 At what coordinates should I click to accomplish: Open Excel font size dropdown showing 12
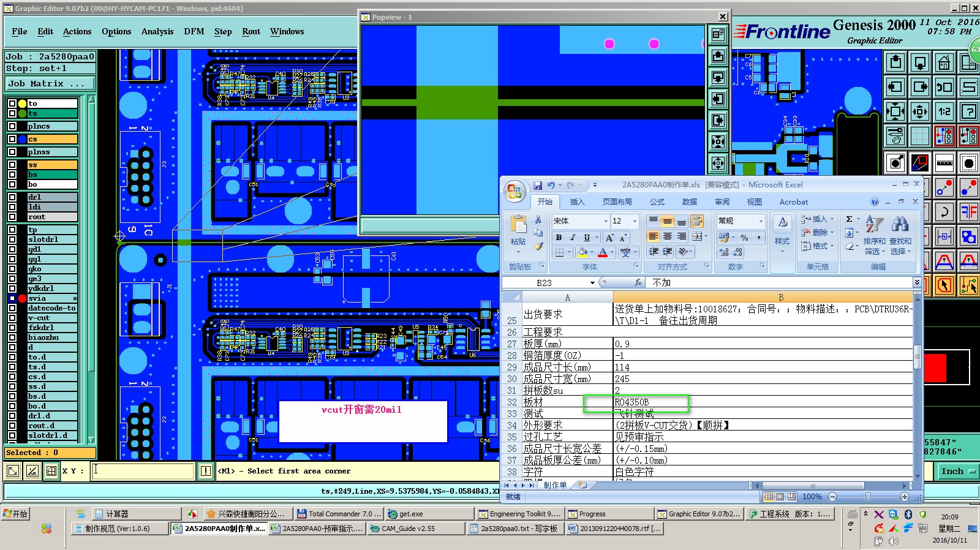tap(635, 221)
